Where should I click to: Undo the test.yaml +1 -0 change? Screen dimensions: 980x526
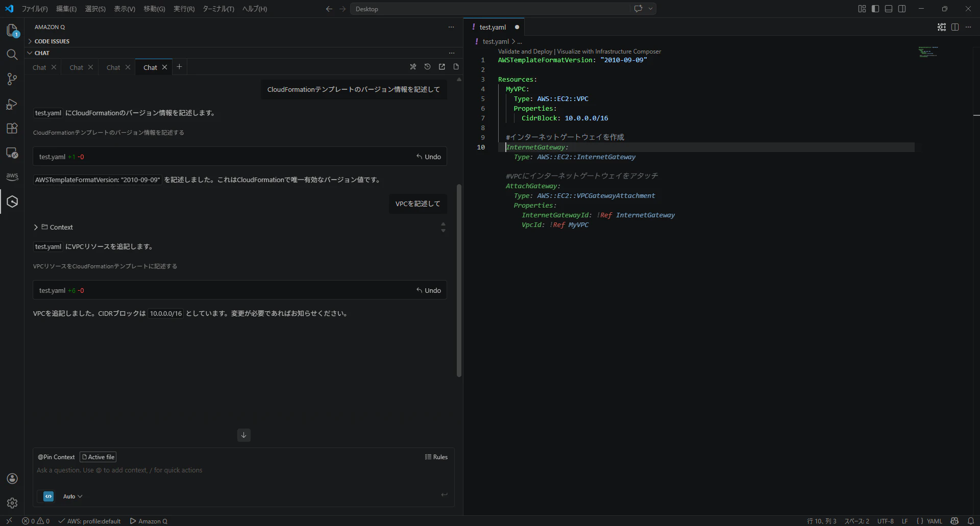point(429,157)
